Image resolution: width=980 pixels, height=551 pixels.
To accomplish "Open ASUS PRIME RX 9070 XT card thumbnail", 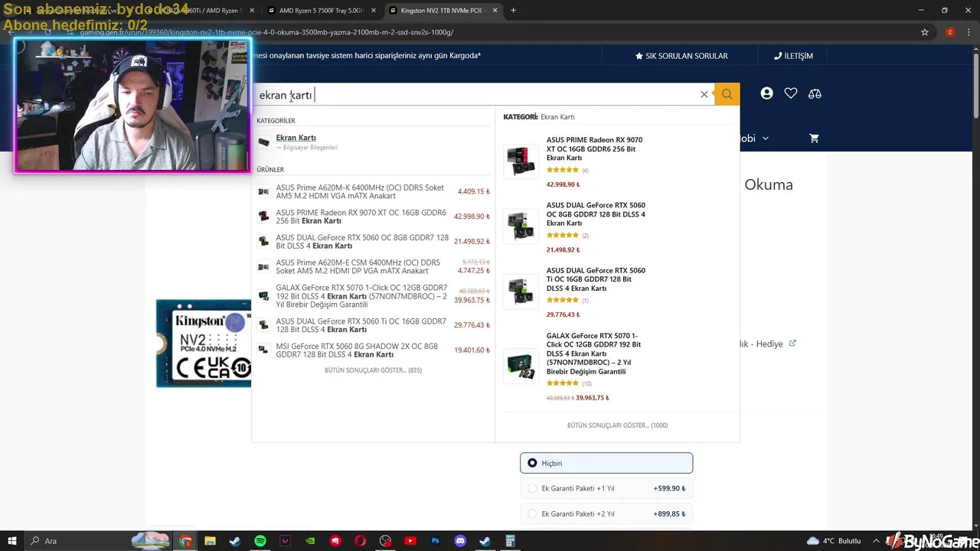I will pos(521,161).
